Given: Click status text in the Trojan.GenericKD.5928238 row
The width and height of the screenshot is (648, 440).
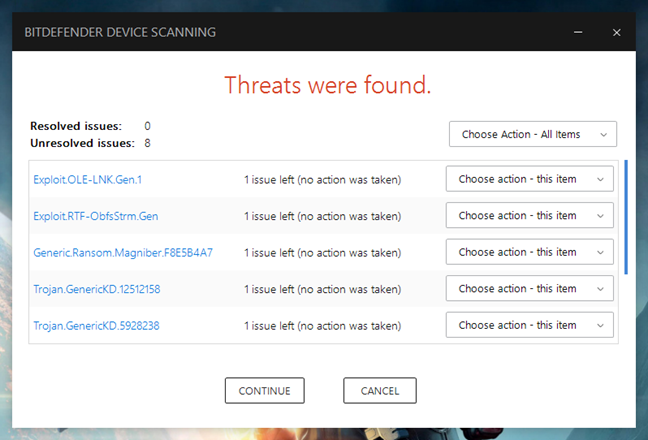Looking at the screenshot, I should tap(322, 326).
